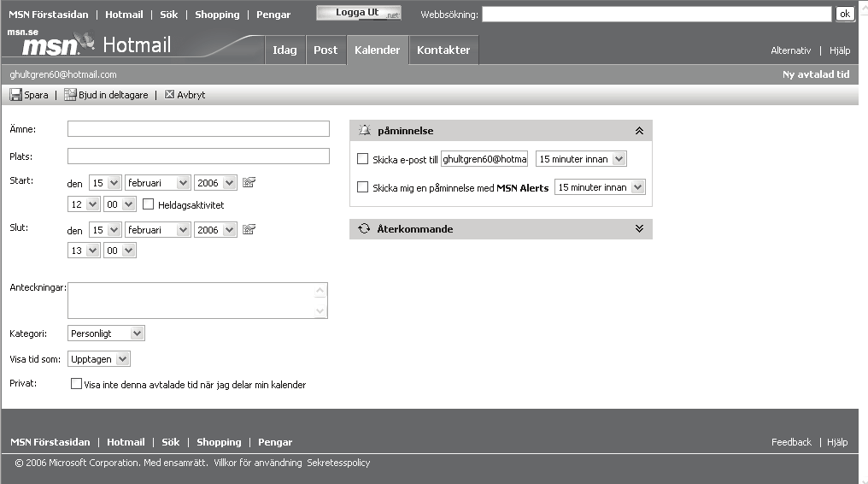The height and width of the screenshot is (484, 868).
Task: Open the MSN Alerts reminder time dropdown
Action: pos(600,187)
